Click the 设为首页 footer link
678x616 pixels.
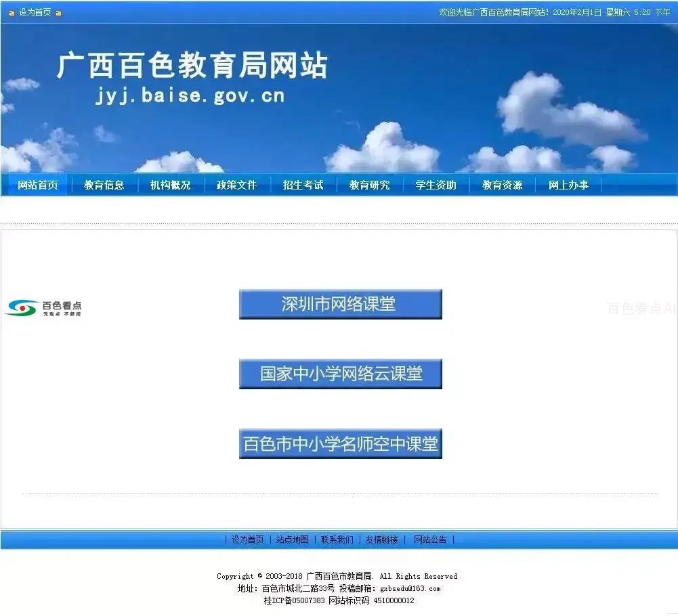pos(247,540)
